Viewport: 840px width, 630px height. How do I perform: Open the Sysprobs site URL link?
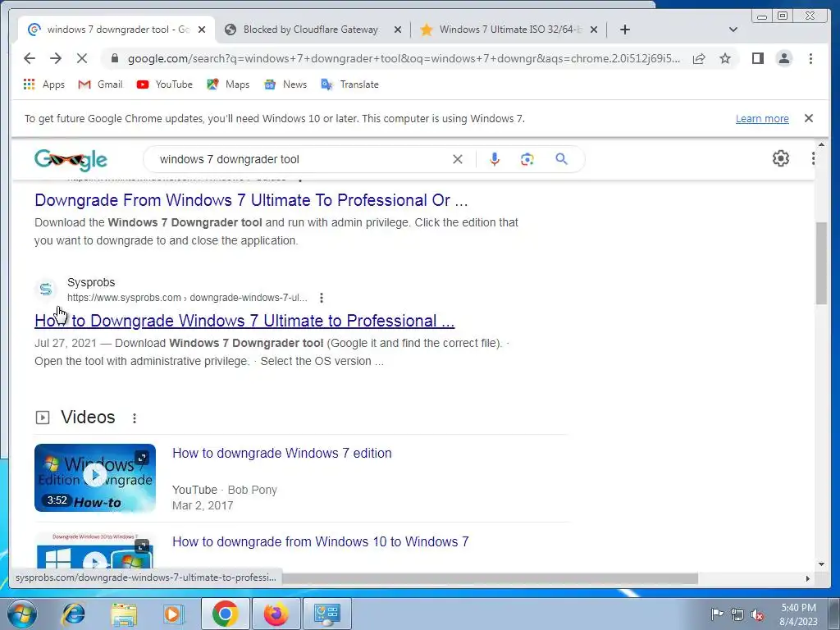click(187, 297)
